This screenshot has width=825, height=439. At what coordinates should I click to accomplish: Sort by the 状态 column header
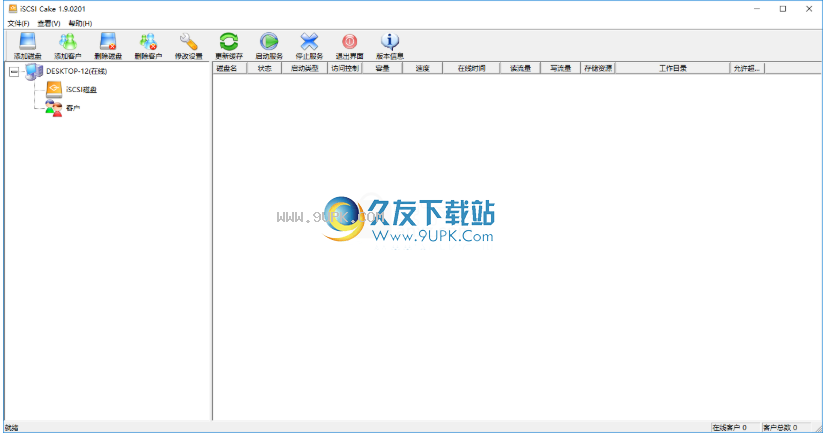point(264,68)
